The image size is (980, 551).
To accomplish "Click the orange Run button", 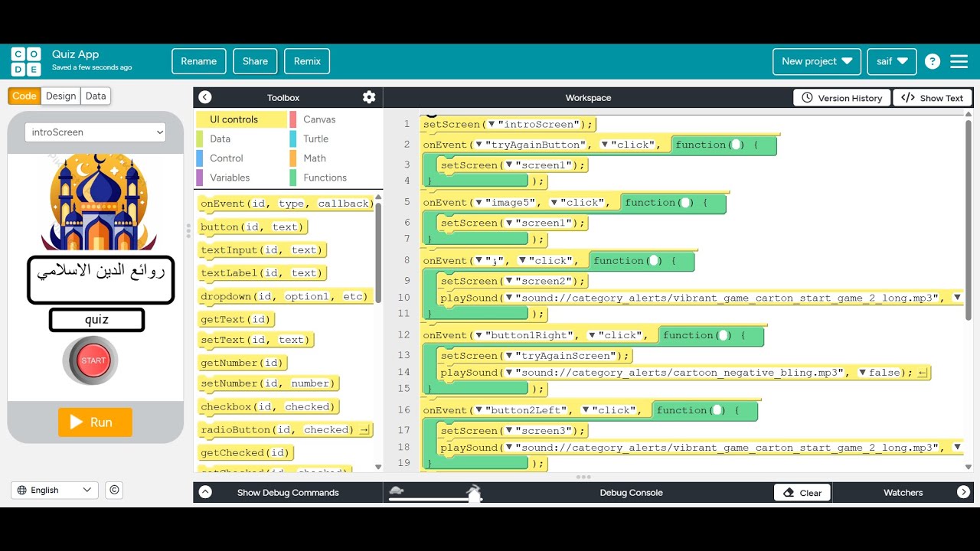I will tap(95, 422).
